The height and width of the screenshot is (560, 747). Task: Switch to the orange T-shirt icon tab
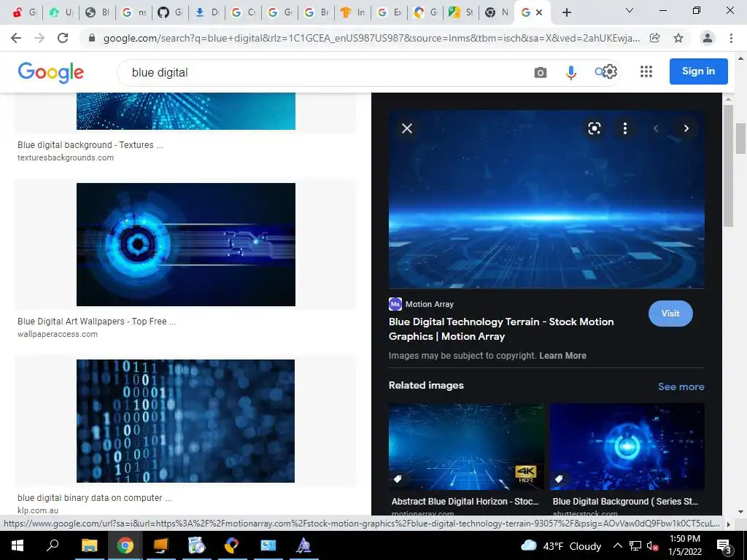pos(352,12)
